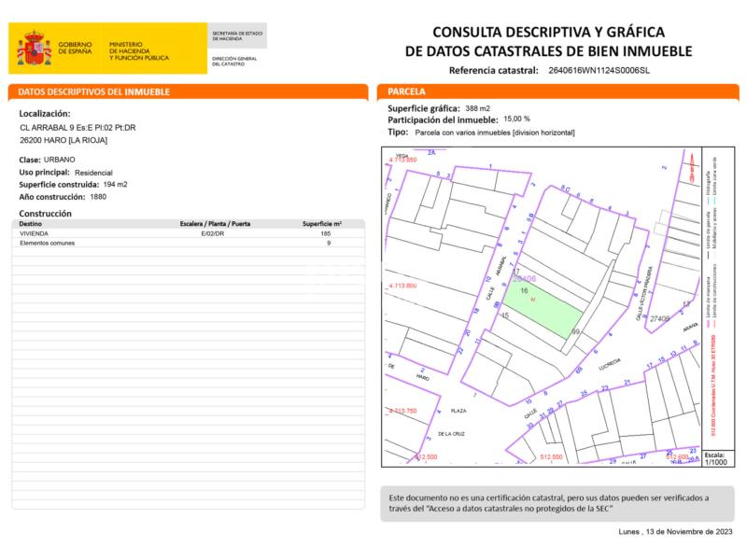Click the Superficie m² column header
The height and width of the screenshot is (560, 747).
(322, 225)
